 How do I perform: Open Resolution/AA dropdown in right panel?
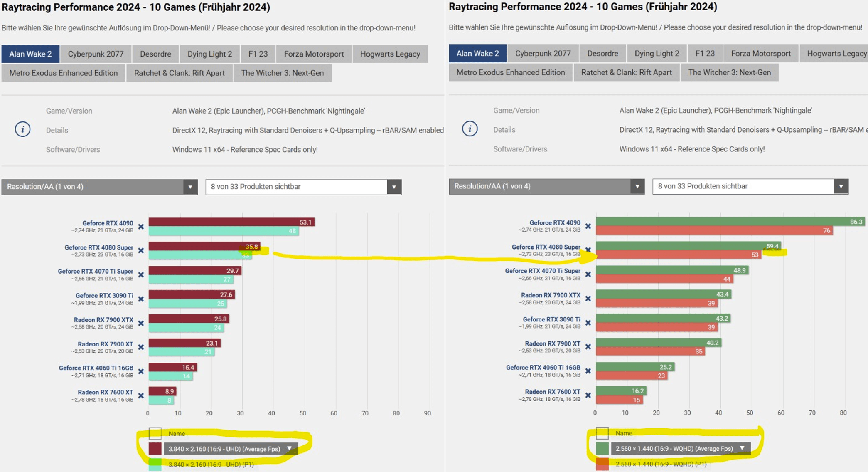546,186
